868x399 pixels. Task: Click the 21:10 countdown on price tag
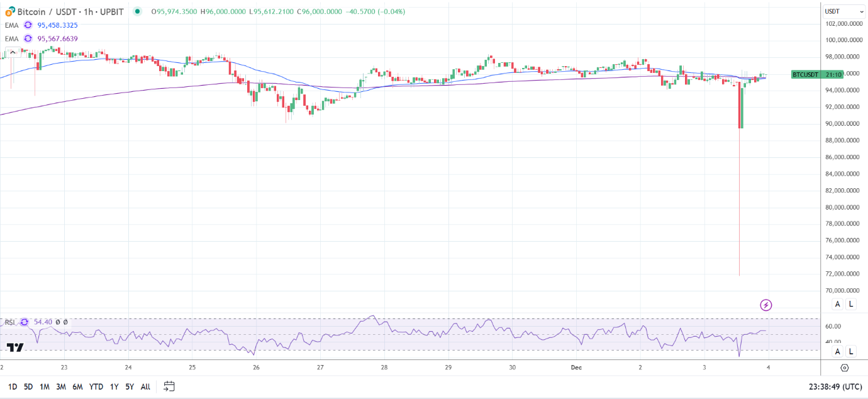[x=833, y=74]
